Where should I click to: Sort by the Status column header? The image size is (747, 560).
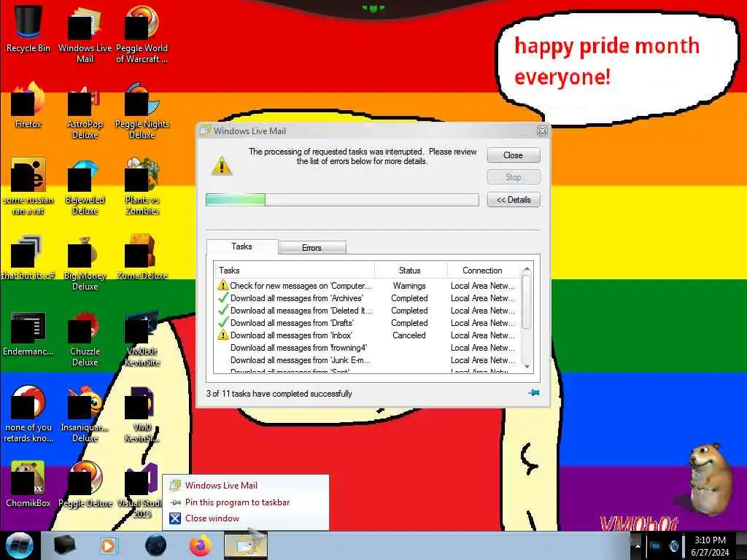tap(411, 270)
